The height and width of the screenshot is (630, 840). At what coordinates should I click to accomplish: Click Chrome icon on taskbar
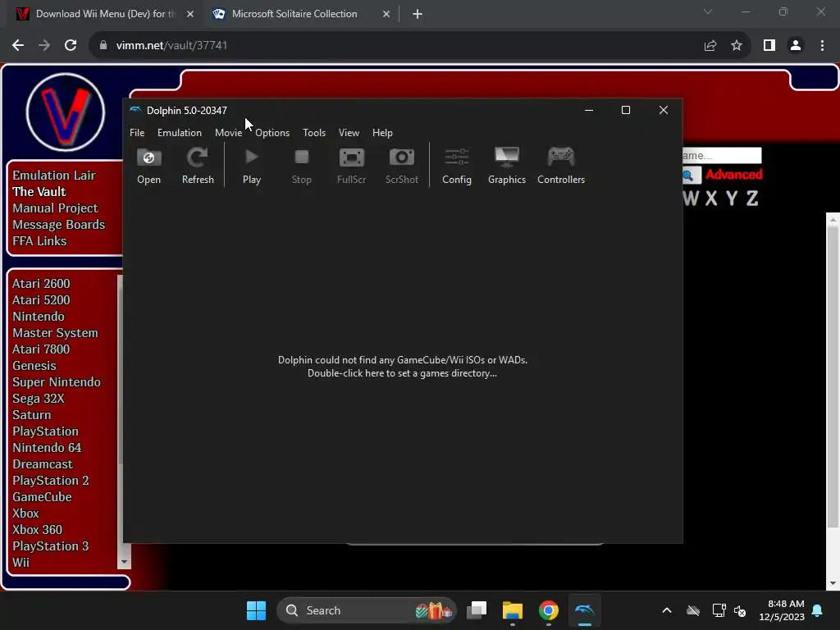548,610
